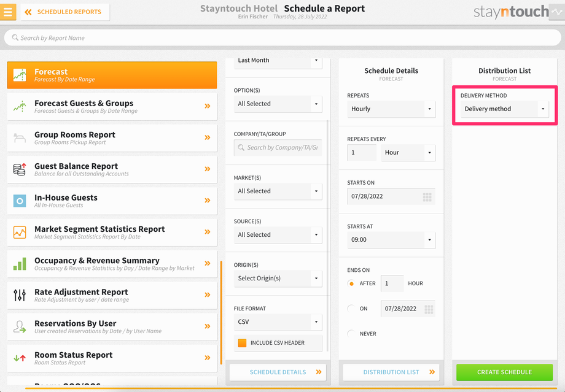Select Occupancy & Revenue Summary title

(97, 260)
